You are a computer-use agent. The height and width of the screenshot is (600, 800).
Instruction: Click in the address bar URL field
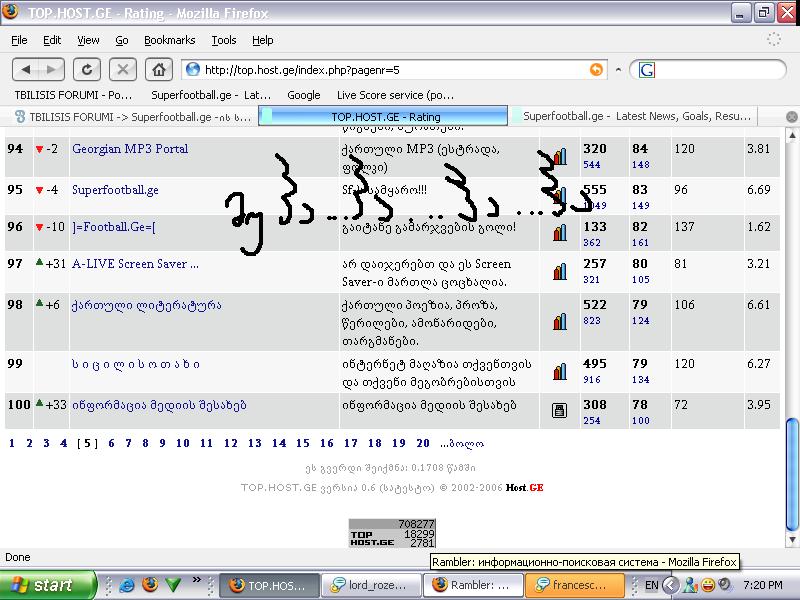(x=393, y=70)
